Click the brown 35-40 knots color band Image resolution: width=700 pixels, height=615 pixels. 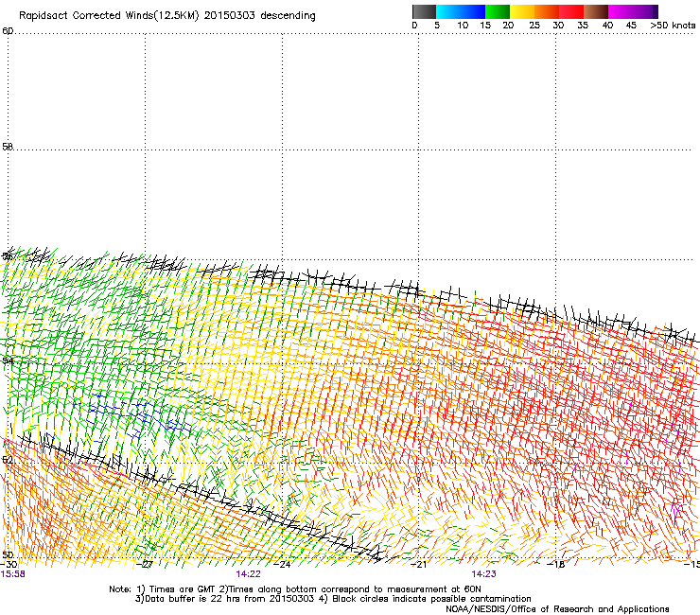pos(596,11)
